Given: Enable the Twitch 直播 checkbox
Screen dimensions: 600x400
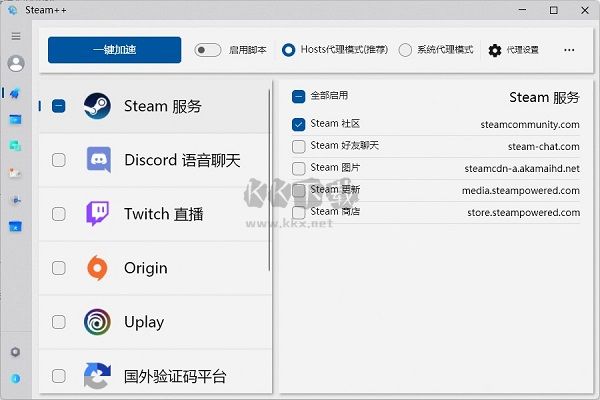Looking at the screenshot, I should (x=59, y=214).
